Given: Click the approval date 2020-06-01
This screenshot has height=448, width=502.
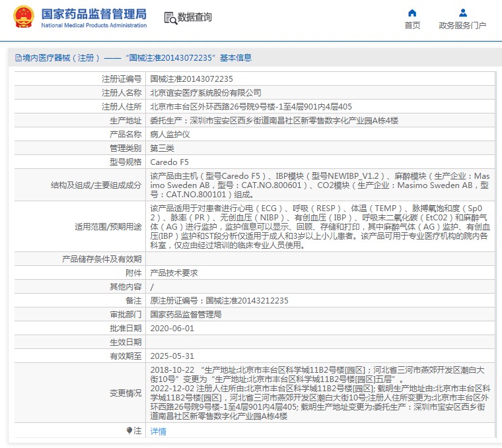Looking at the screenshot, I should 172,328.
